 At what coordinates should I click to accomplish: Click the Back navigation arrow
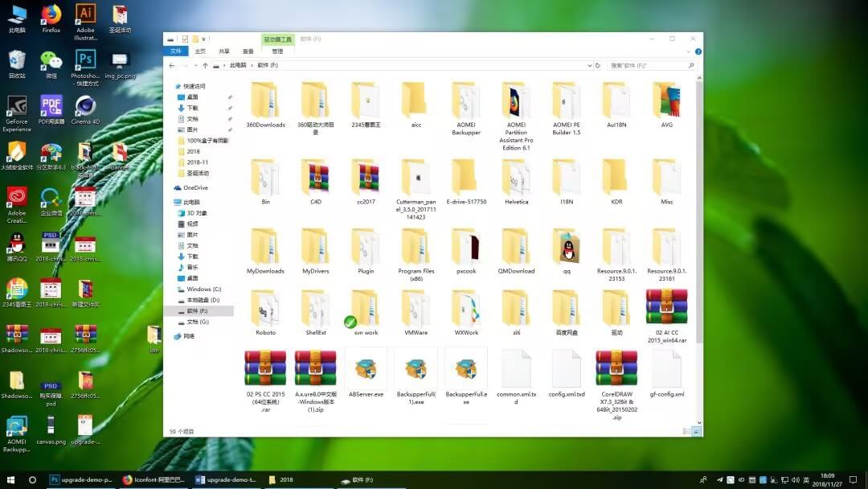click(172, 65)
